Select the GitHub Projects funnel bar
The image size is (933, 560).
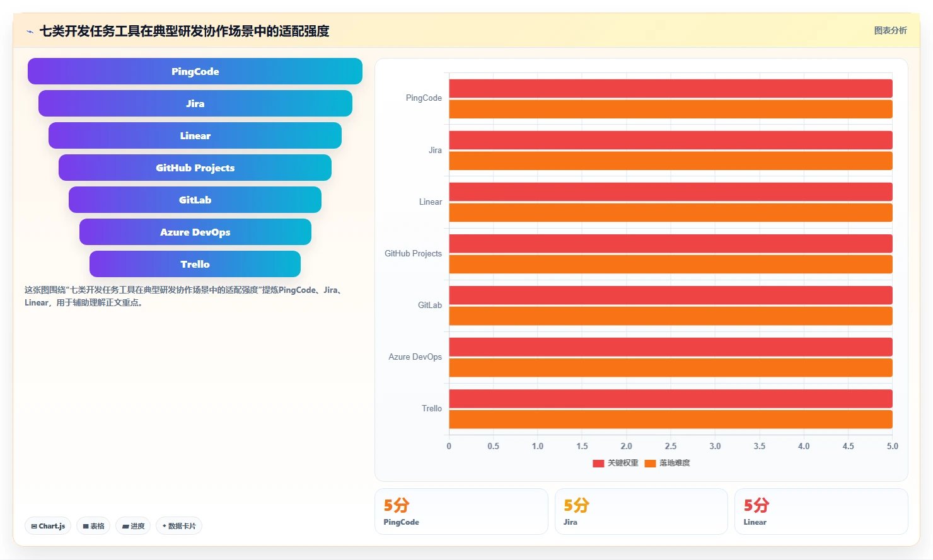pos(195,168)
